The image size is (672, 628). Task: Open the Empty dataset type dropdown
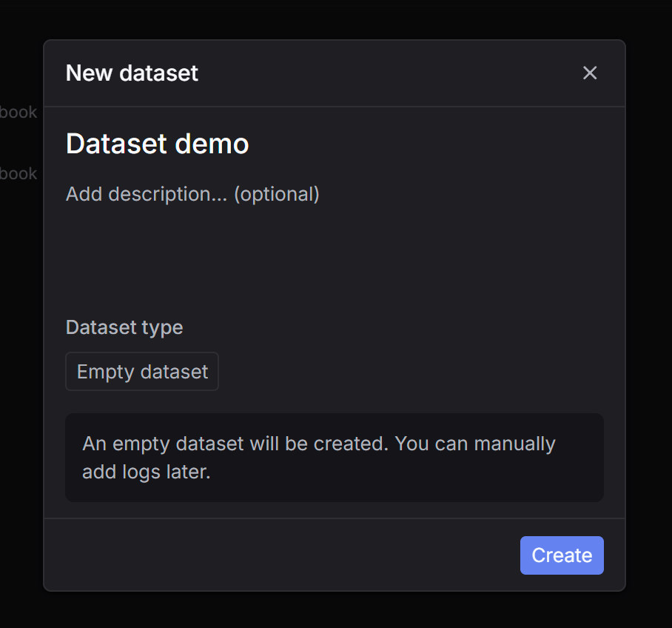(x=142, y=371)
